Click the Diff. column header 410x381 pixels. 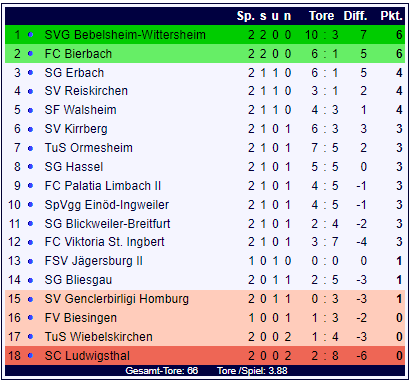tap(355, 16)
